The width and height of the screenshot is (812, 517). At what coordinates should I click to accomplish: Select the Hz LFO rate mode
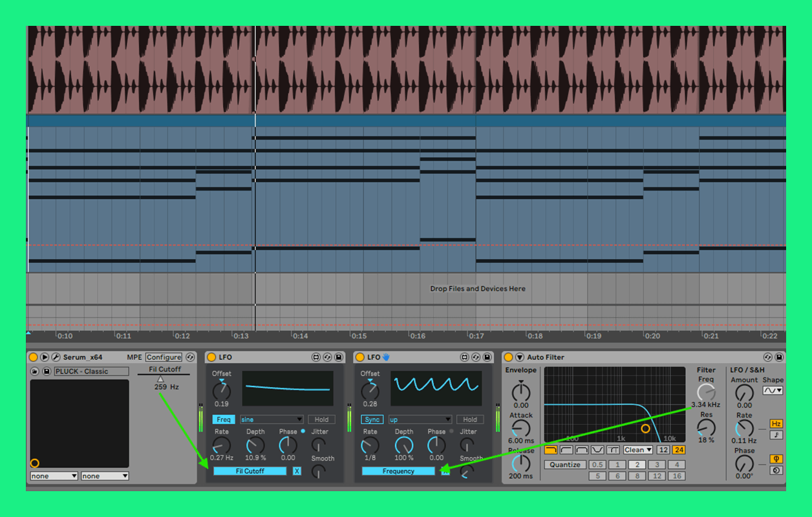(x=776, y=424)
